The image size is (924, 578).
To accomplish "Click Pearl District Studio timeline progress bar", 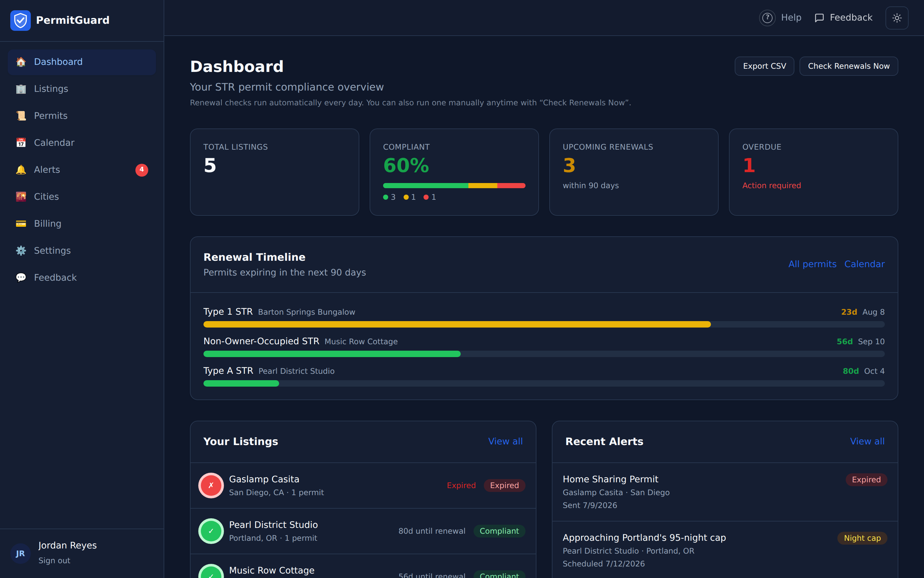I will tap(544, 383).
